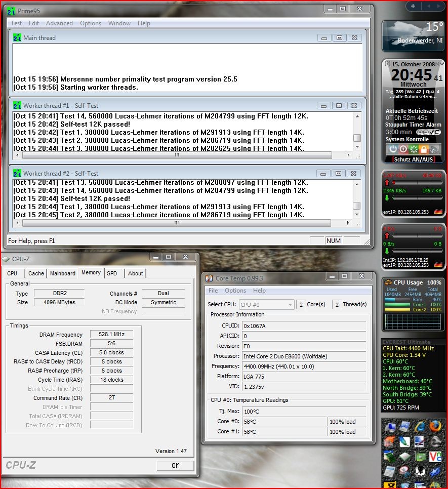Viewport: 448px width, 489px height.
Task: Click the power shutdown icon in System Kontrolle
Action: pyautogui.click(x=393, y=149)
